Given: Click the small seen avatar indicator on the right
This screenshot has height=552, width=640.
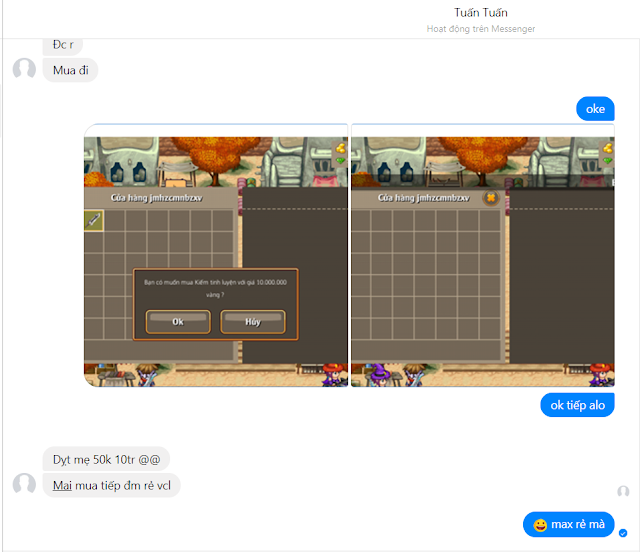Looking at the screenshot, I should [x=623, y=491].
